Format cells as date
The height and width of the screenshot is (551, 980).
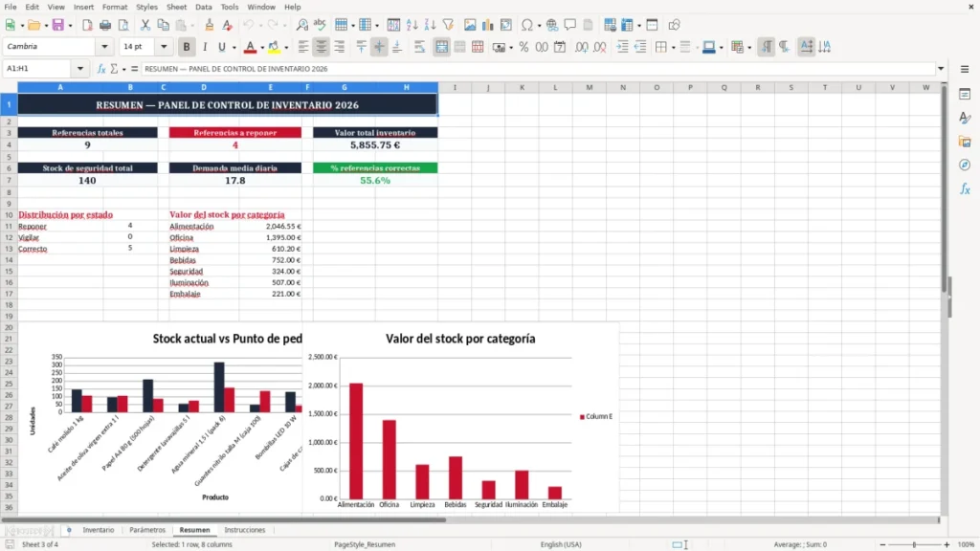click(x=560, y=47)
